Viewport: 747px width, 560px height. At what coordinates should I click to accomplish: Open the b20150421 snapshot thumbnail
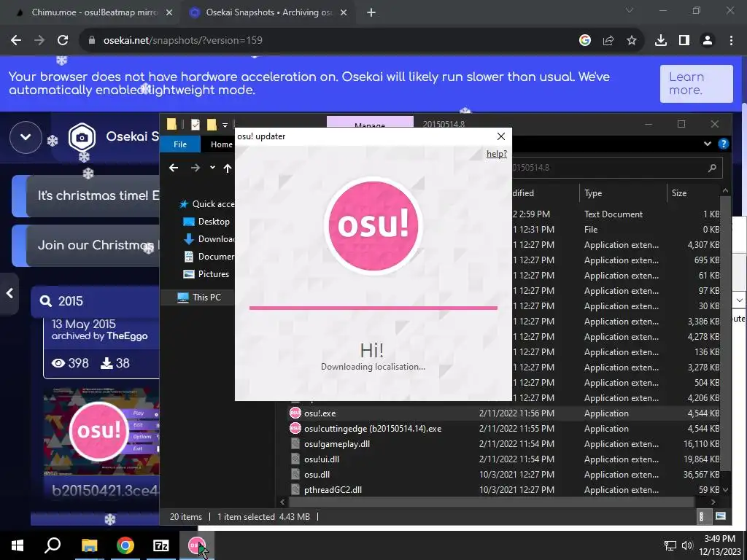coord(101,431)
